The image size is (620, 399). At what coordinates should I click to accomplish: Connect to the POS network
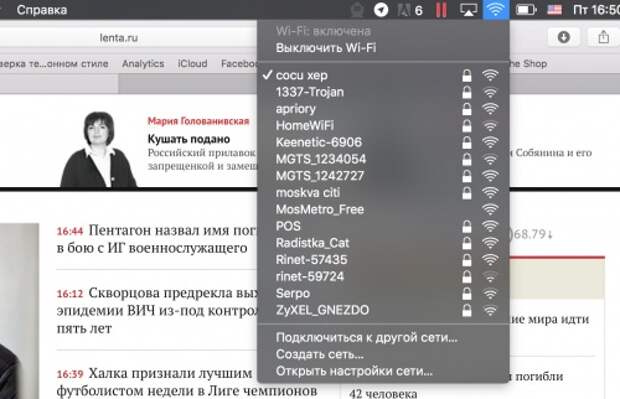click(x=383, y=226)
